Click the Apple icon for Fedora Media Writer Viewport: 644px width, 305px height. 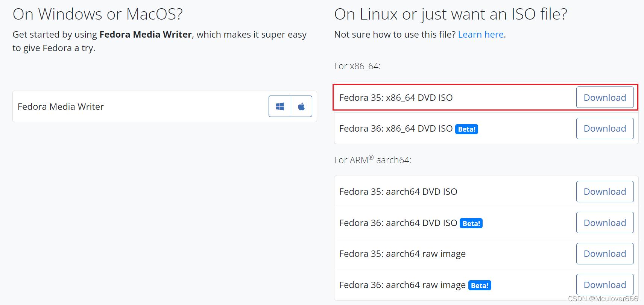[x=301, y=106]
